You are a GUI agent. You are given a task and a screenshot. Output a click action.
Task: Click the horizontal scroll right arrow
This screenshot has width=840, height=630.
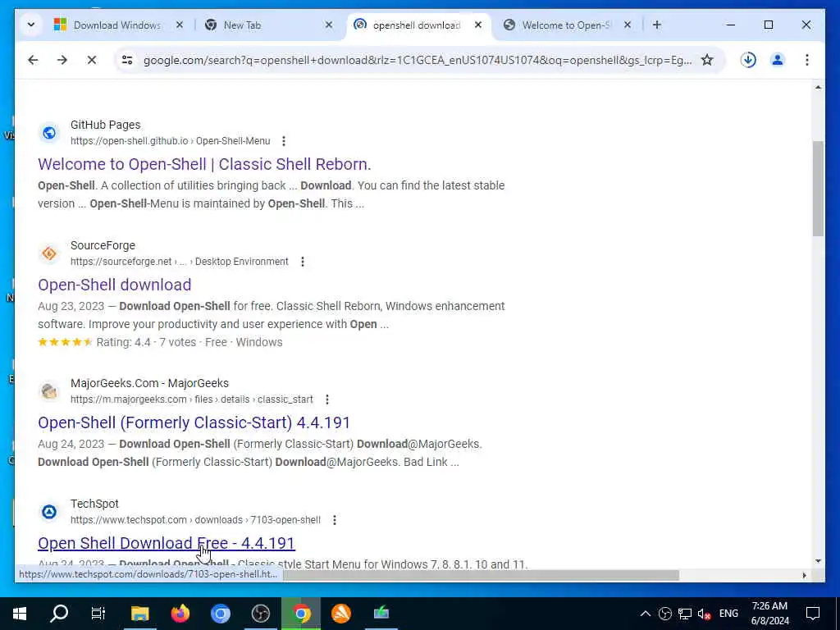[x=804, y=575]
